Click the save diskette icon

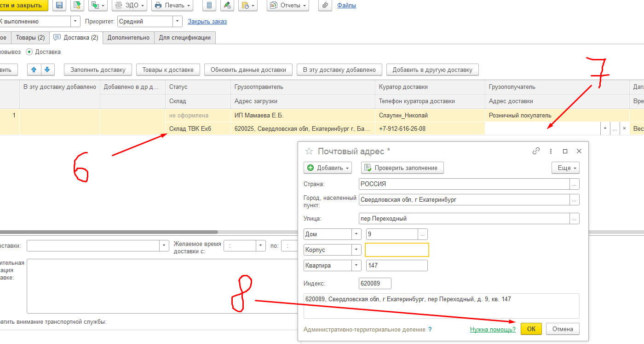[59, 6]
